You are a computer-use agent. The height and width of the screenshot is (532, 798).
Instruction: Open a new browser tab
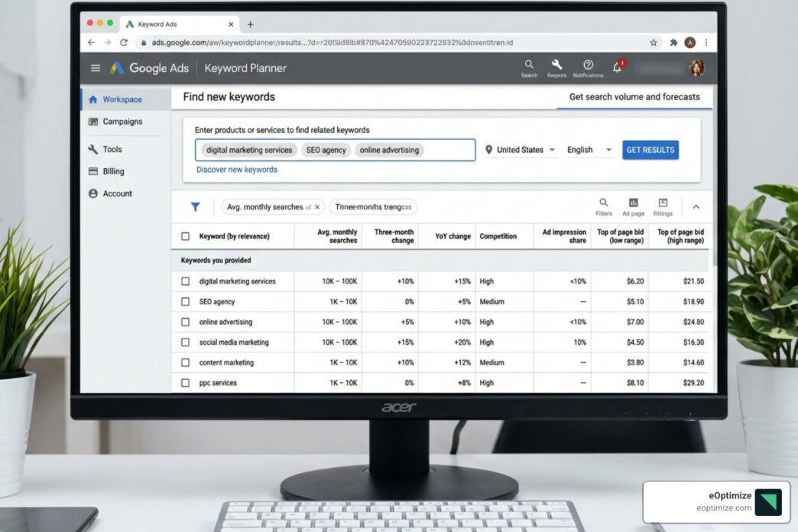(x=251, y=24)
